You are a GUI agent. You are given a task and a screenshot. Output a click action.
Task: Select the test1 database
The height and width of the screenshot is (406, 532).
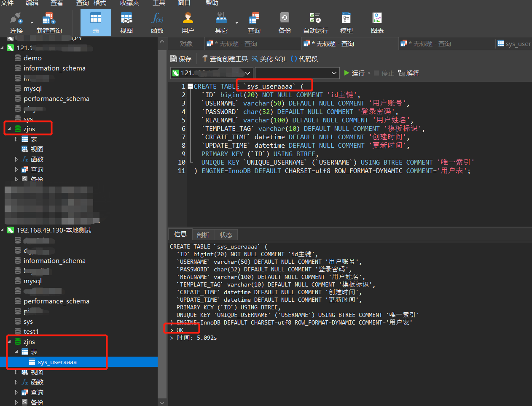coord(31,331)
